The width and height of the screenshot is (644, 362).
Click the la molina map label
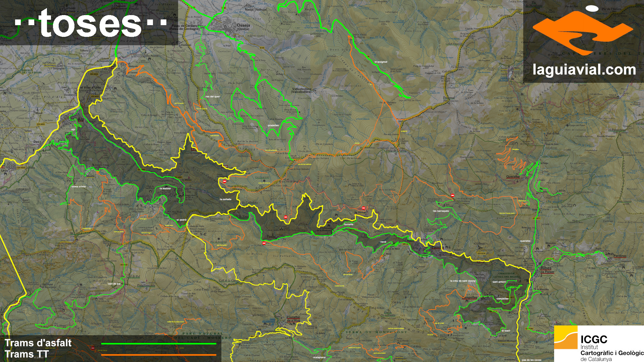165,189
